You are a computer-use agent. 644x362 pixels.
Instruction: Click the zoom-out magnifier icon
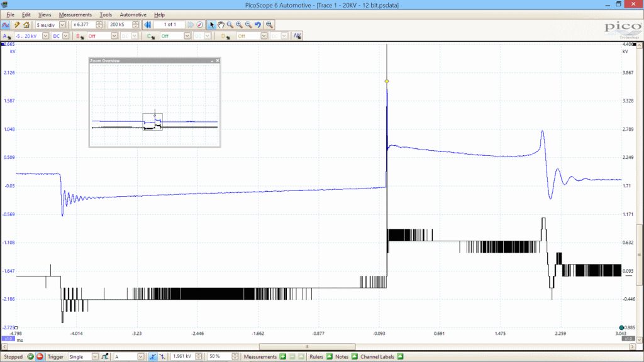click(248, 25)
